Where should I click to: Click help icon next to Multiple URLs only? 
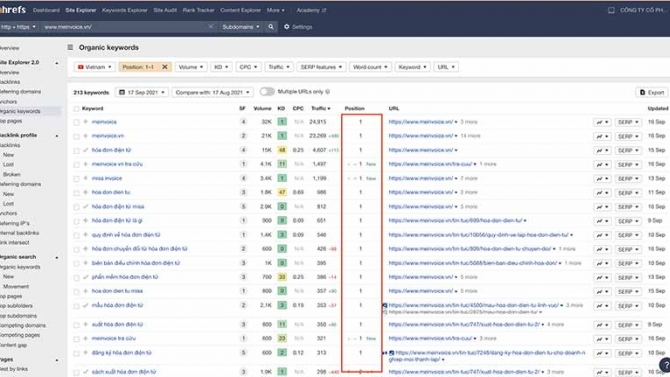[x=328, y=91]
